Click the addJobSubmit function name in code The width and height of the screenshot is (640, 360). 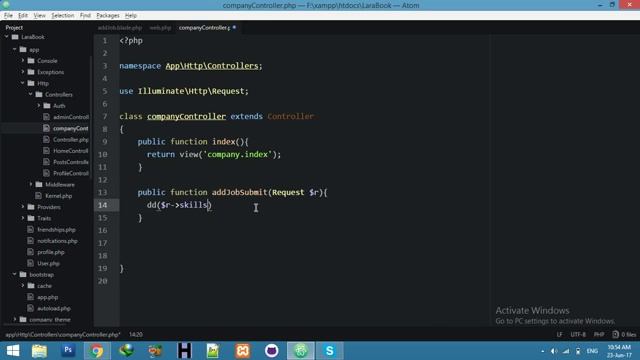point(239,192)
